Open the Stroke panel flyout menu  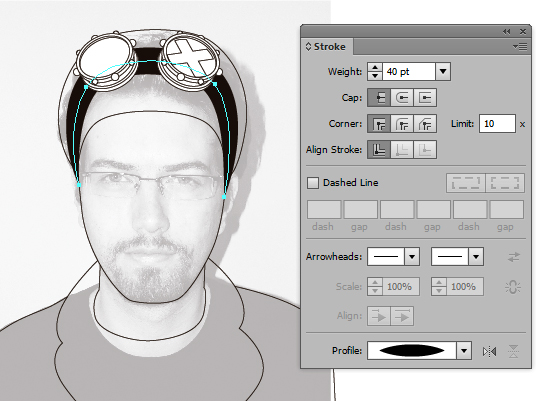[x=520, y=47]
